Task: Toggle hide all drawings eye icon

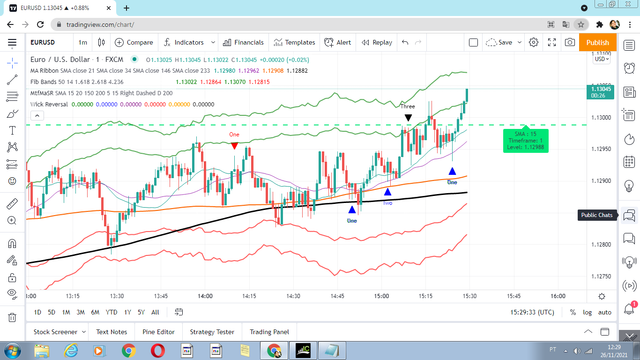Action: click(12, 294)
